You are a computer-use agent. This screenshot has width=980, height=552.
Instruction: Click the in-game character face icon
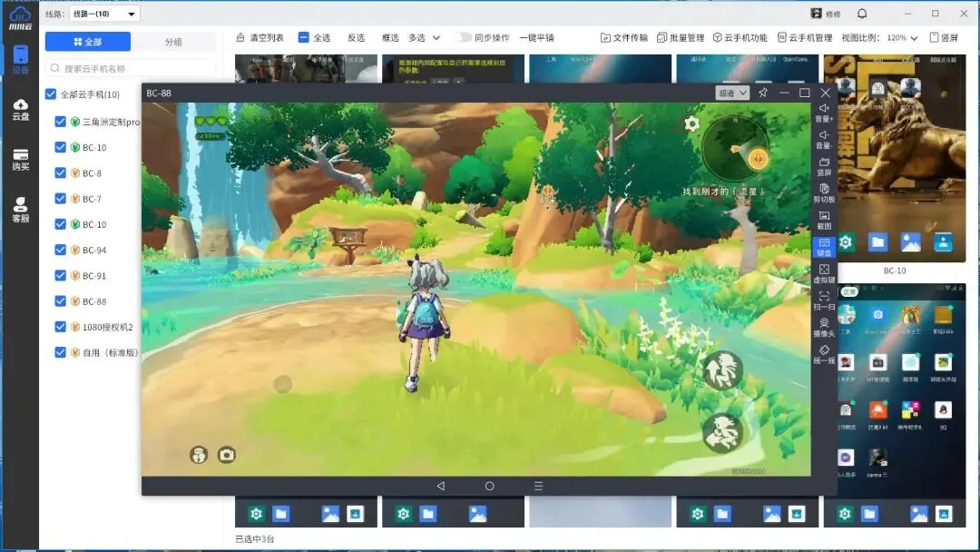pos(199,455)
